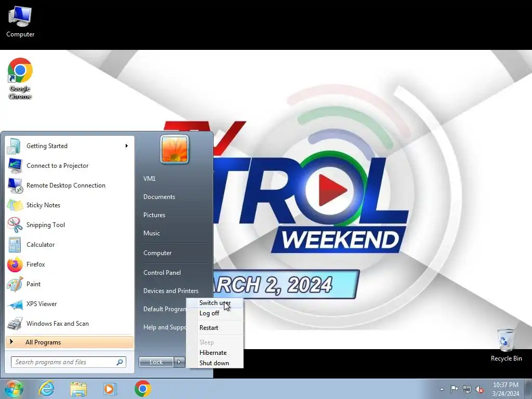The image size is (532, 399).
Task: Click the Windows Fax and Scan icon
Action: click(x=15, y=324)
